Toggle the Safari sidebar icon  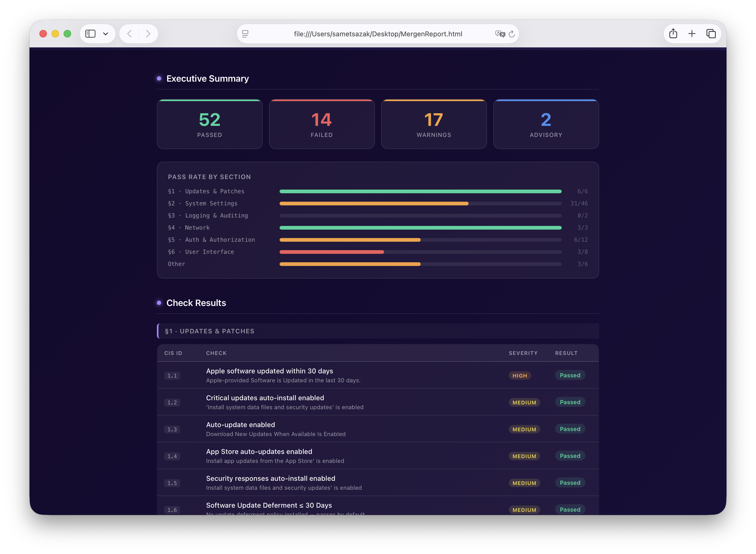tap(90, 33)
